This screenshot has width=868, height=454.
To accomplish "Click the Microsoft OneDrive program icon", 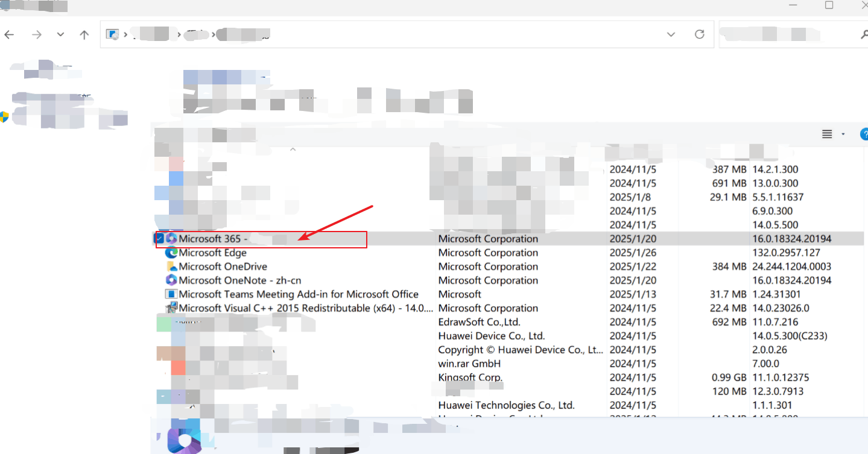I will [x=171, y=266].
